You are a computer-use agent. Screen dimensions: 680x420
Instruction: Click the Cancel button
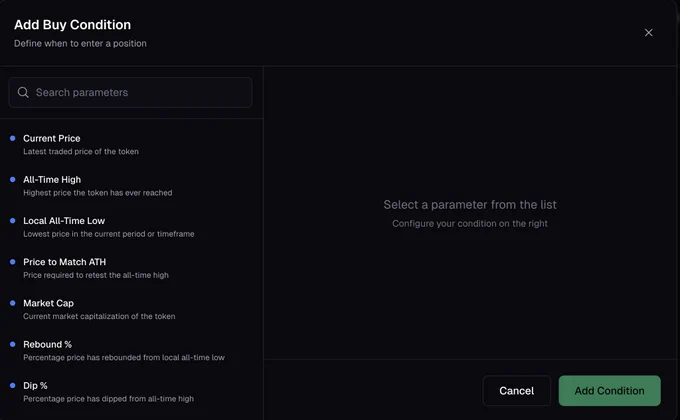tap(517, 390)
